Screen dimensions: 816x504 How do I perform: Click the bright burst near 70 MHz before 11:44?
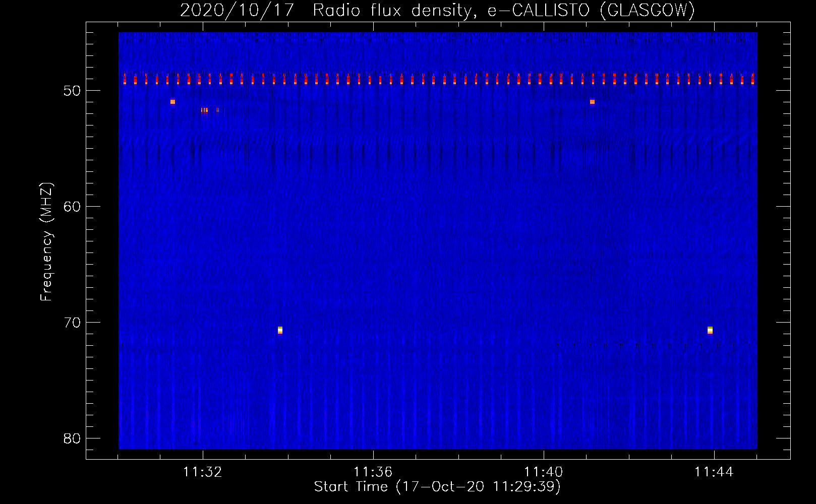[x=710, y=330]
